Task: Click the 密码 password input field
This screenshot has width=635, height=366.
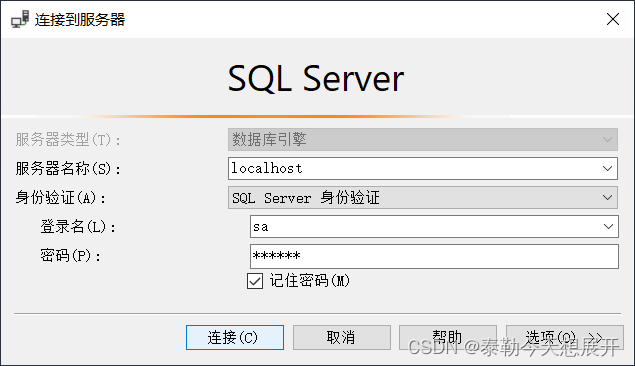Action: pyautogui.click(x=434, y=256)
